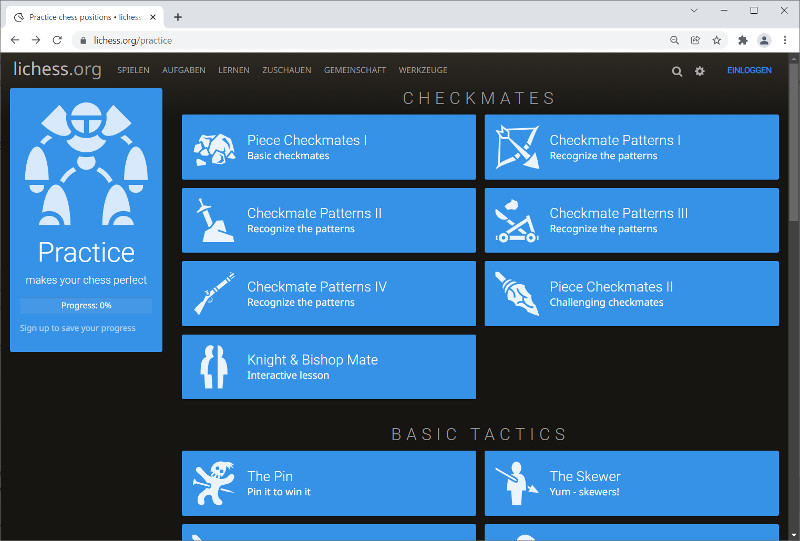Click the 'Interactive lesson' subtitle
Viewport: 800px width, 541px height.
(288, 376)
